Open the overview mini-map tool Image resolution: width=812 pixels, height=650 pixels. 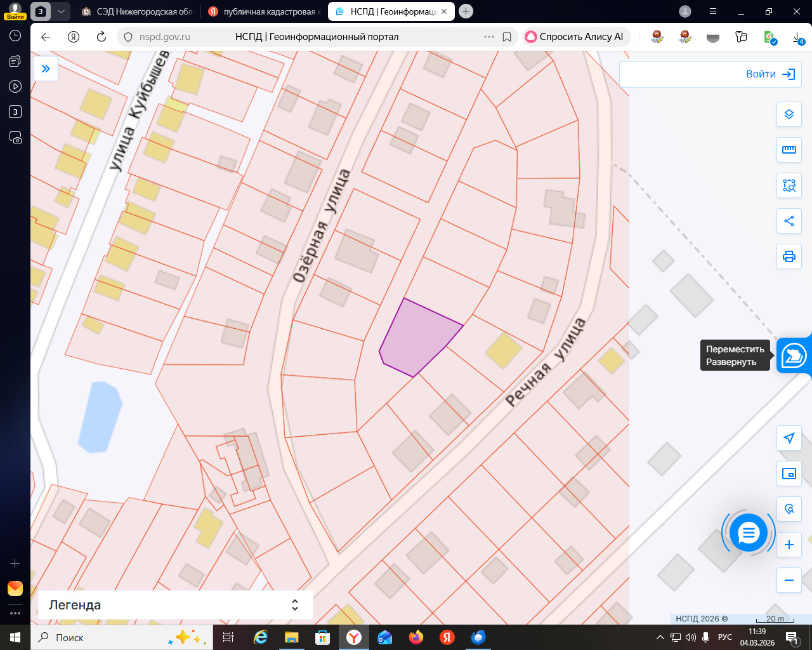789,474
